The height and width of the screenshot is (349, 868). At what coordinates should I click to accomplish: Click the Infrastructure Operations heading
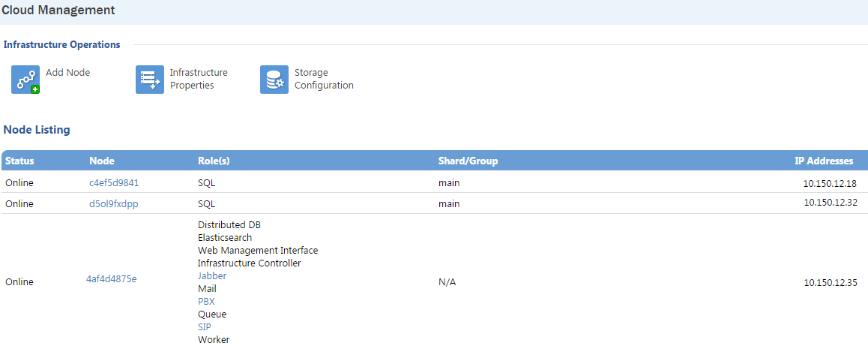(62, 44)
